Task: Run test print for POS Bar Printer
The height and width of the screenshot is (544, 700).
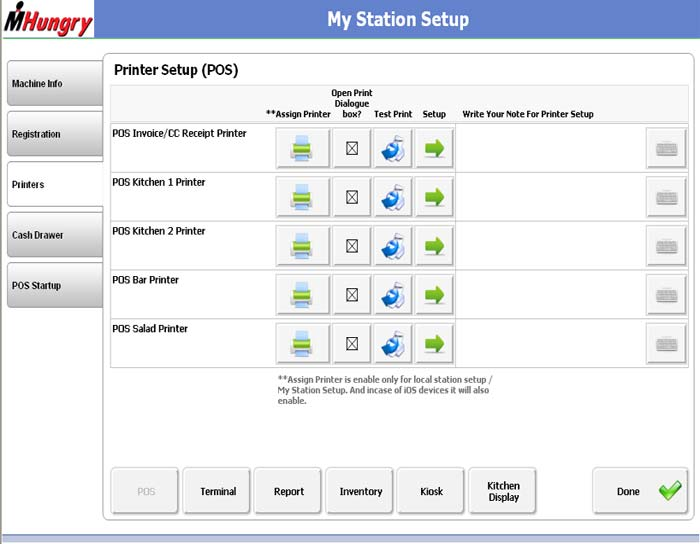Action: 392,295
